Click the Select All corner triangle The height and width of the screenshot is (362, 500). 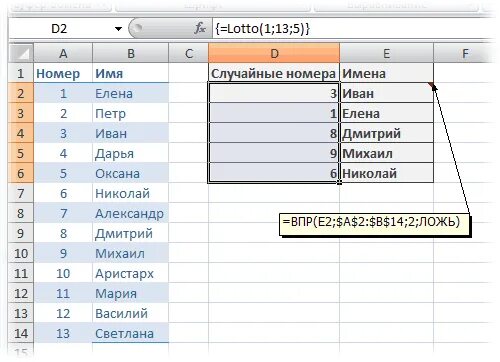[21, 53]
